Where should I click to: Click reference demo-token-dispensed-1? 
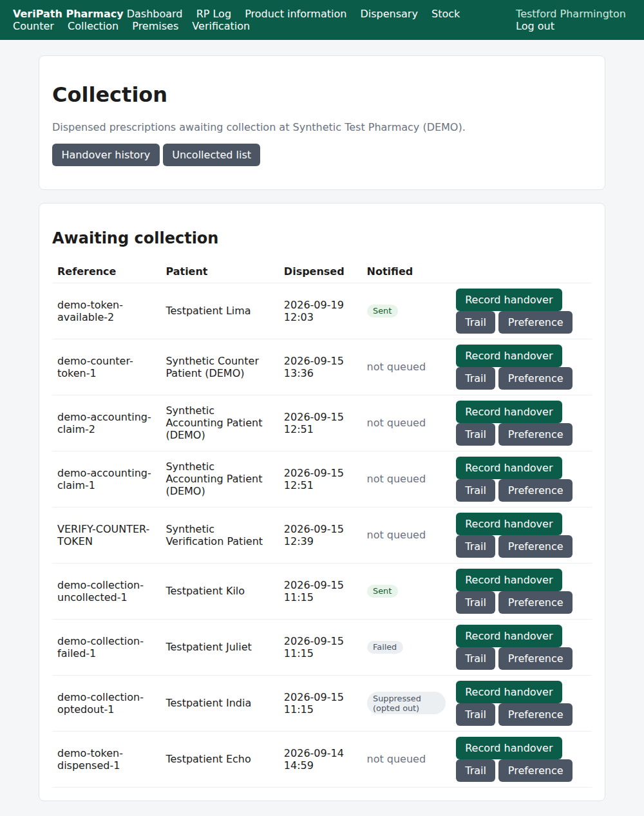click(90, 759)
